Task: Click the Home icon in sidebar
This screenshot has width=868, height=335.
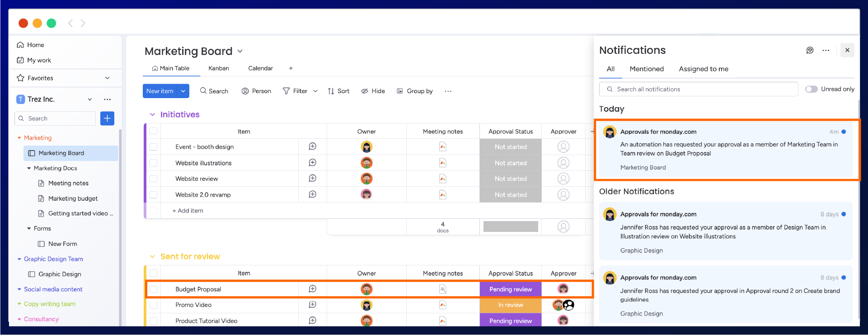Action: 20,45
